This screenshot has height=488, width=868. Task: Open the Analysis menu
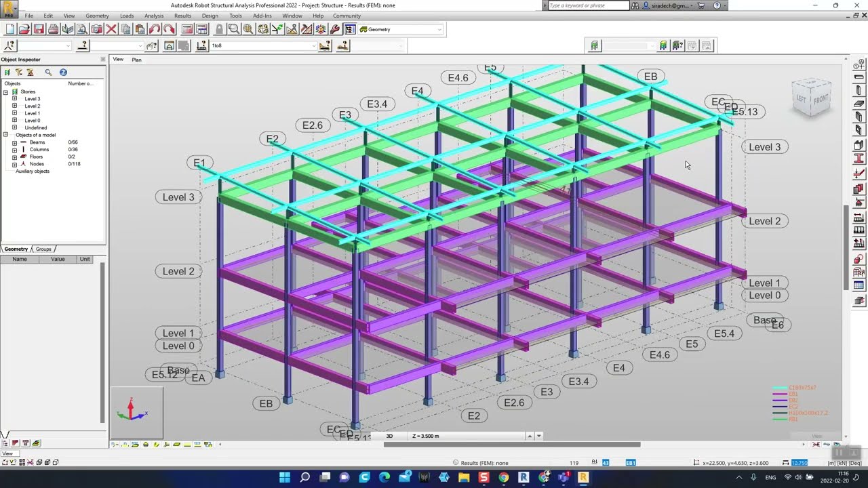click(x=154, y=16)
